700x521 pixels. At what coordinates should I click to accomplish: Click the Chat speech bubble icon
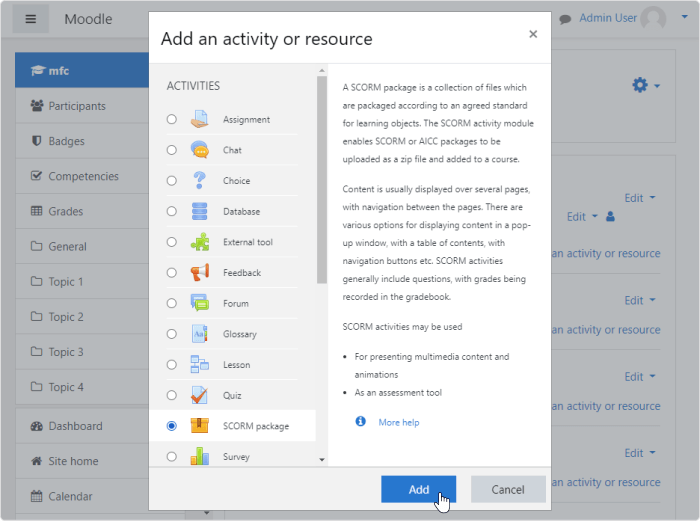point(199,150)
